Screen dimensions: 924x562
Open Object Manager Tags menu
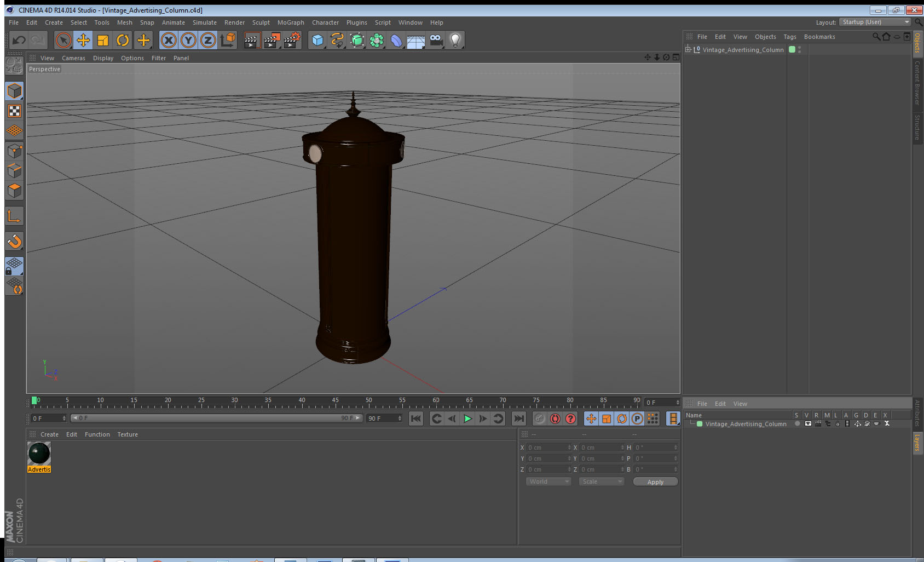pyautogui.click(x=789, y=37)
